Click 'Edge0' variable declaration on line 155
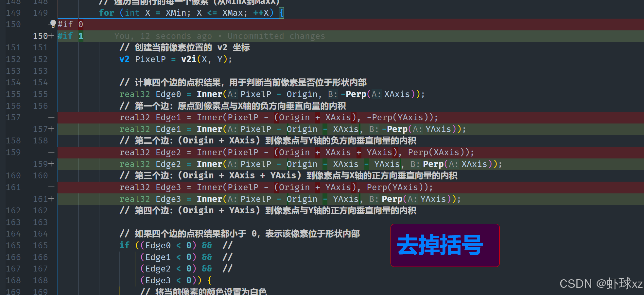 point(168,94)
